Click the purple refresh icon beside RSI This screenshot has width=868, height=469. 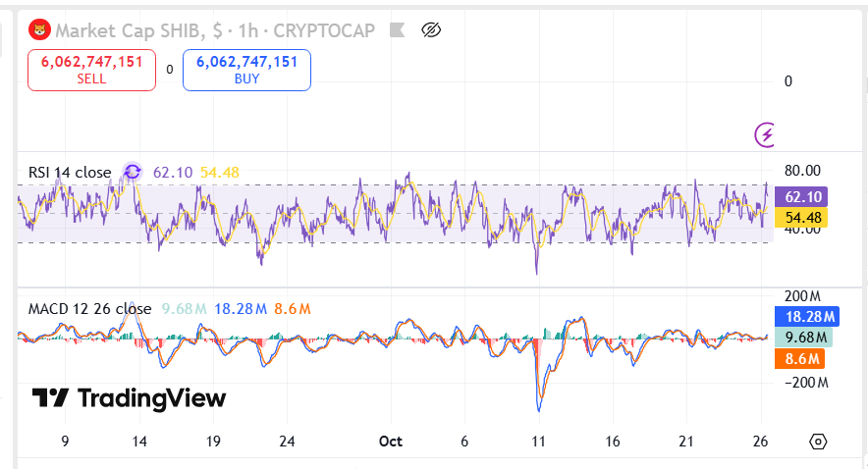point(133,173)
